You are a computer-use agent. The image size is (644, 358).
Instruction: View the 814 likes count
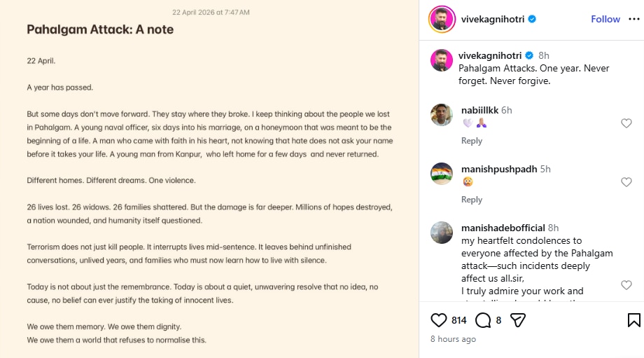pyautogui.click(x=459, y=320)
